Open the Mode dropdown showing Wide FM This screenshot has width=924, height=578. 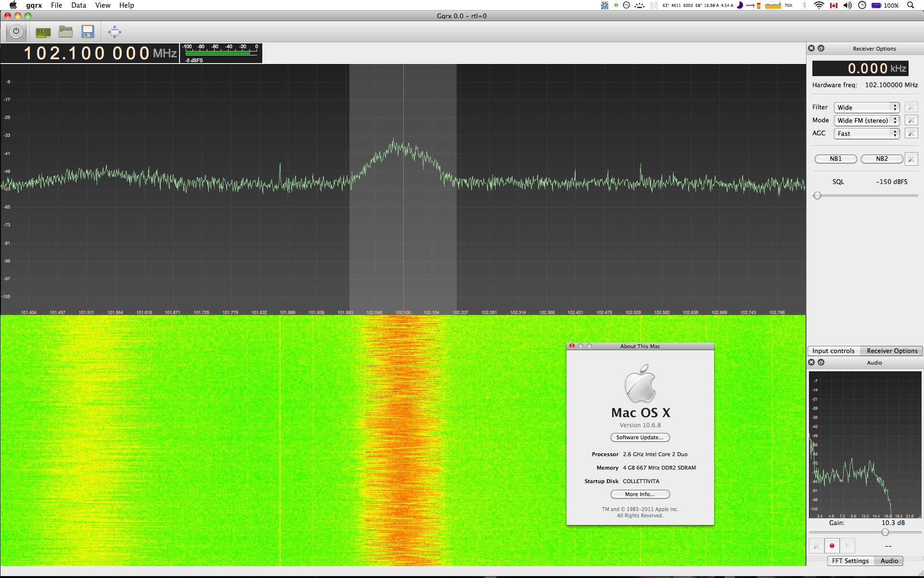[x=866, y=120]
